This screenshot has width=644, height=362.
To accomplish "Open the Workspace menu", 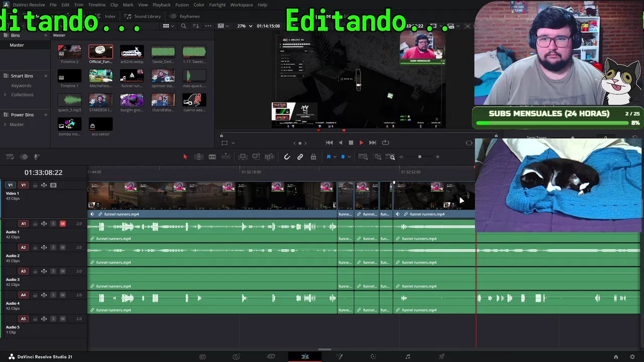I will (x=242, y=5).
